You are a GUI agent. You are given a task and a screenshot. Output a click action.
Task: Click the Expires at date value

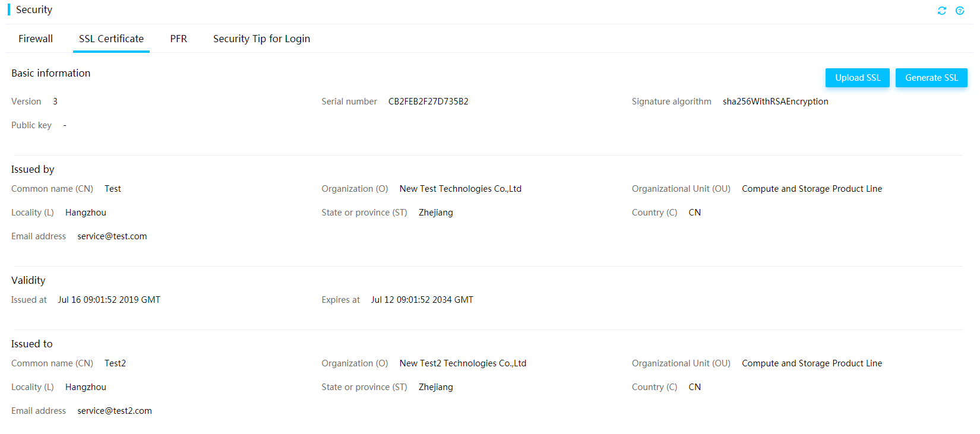point(422,300)
